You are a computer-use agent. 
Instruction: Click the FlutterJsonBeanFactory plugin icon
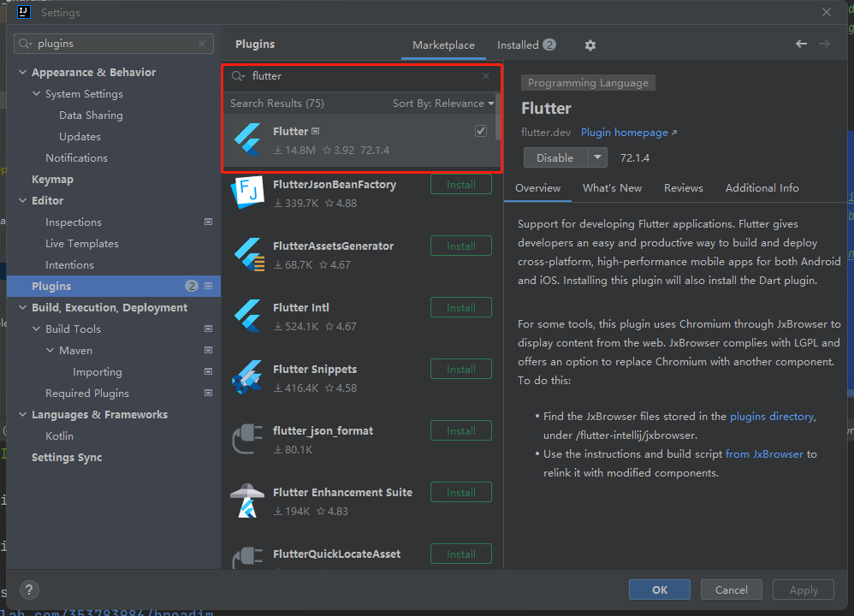pos(248,193)
